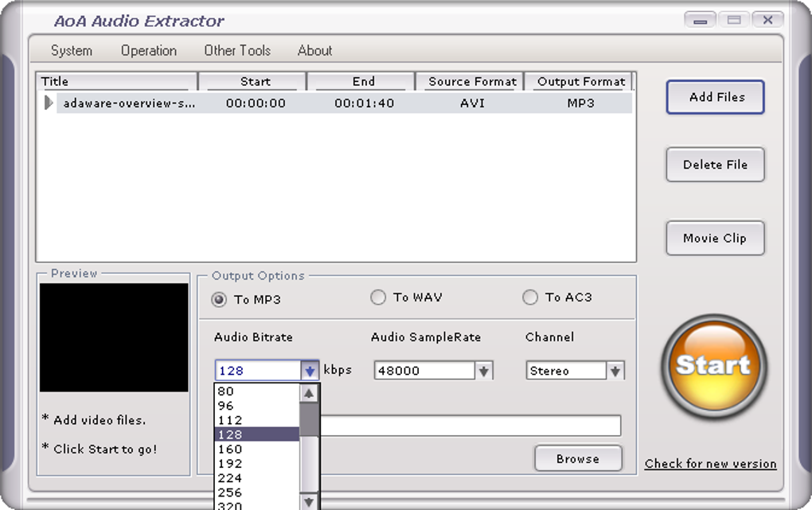Click the output path input field

[x=470, y=426]
